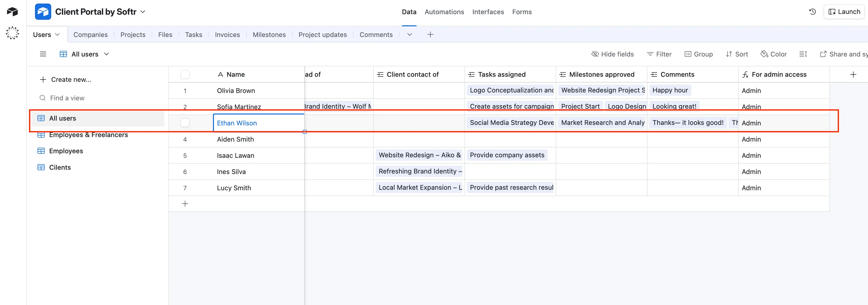Add a new field column plus icon
The width and height of the screenshot is (868, 305).
tap(853, 74)
